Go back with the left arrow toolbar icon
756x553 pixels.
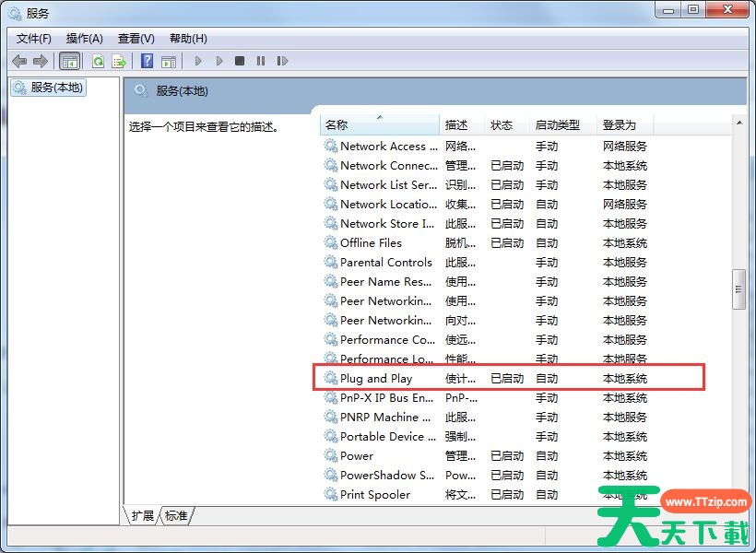pyautogui.click(x=19, y=61)
